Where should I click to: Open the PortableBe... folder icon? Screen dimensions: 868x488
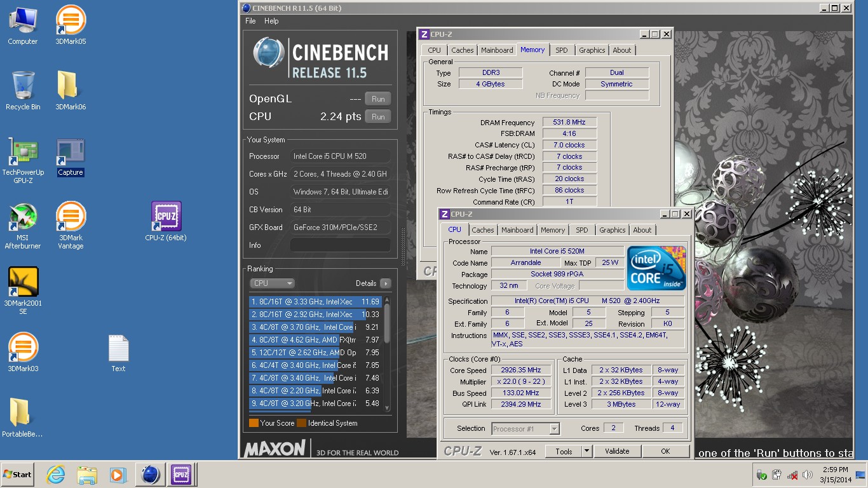point(22,418)
